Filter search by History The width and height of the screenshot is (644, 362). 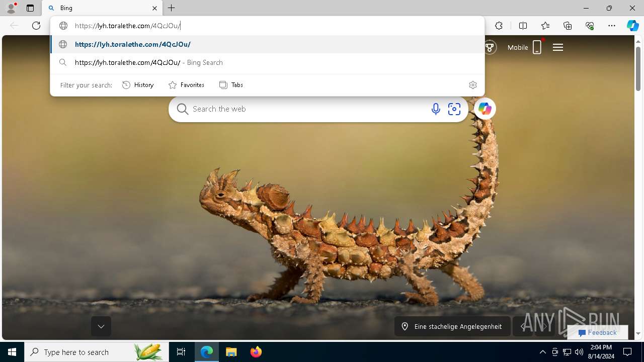tap(138, 85)
